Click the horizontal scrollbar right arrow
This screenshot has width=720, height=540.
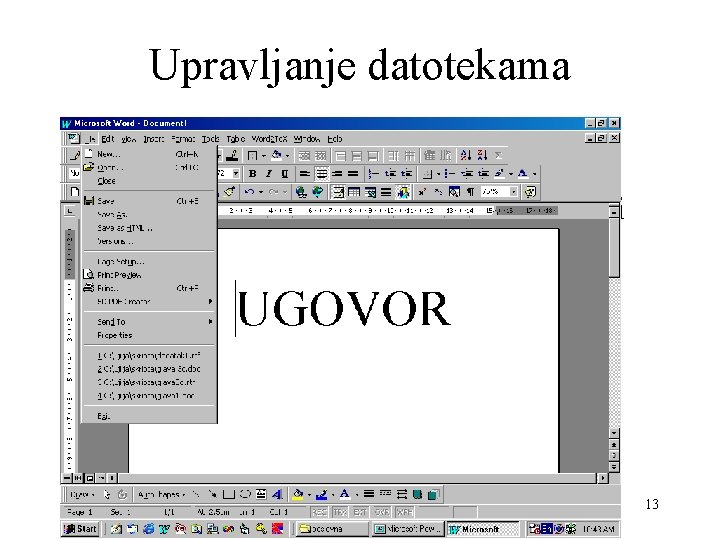pyautogui.click(x=602, y=478)
